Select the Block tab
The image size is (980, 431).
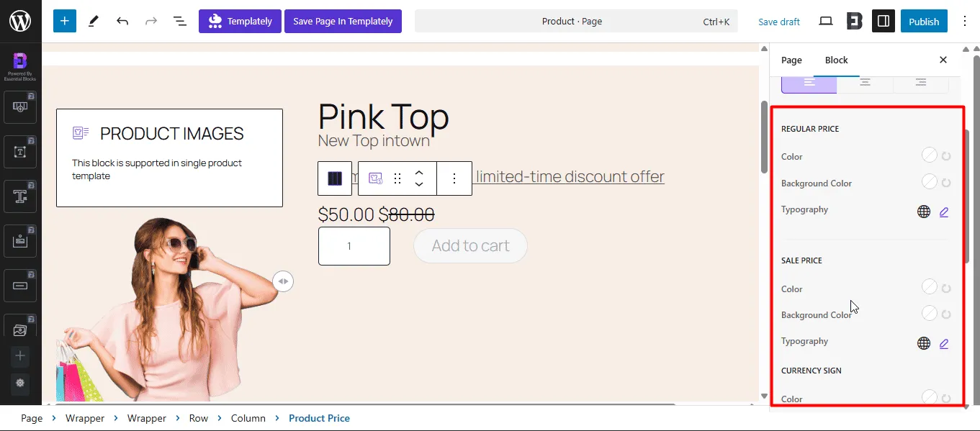pyautogui.click(x=836, y=60)
